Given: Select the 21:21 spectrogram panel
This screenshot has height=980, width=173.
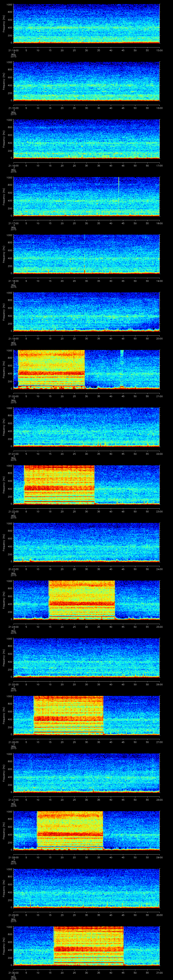Looking at the screenshot, I should (x=86, y=427).
